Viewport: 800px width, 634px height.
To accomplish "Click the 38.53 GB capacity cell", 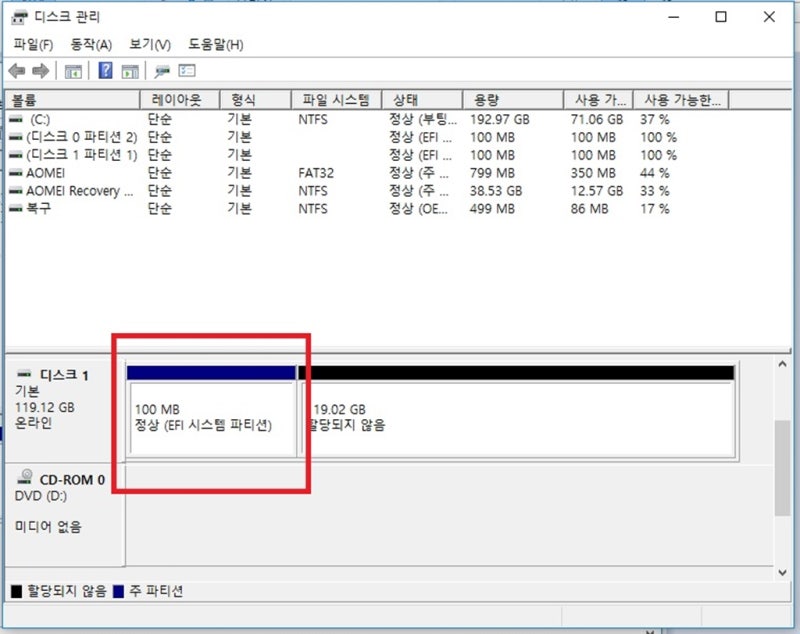I will (496, 191).
